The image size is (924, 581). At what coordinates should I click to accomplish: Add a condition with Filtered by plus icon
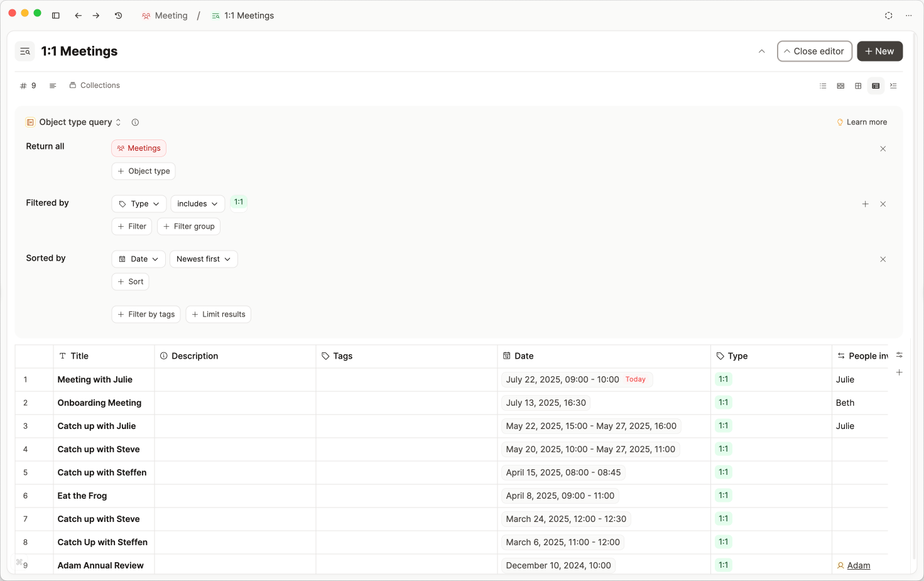coord(865,204)
